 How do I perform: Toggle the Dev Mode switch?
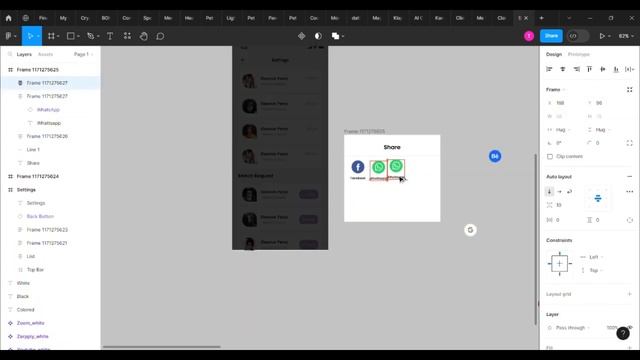578,36
